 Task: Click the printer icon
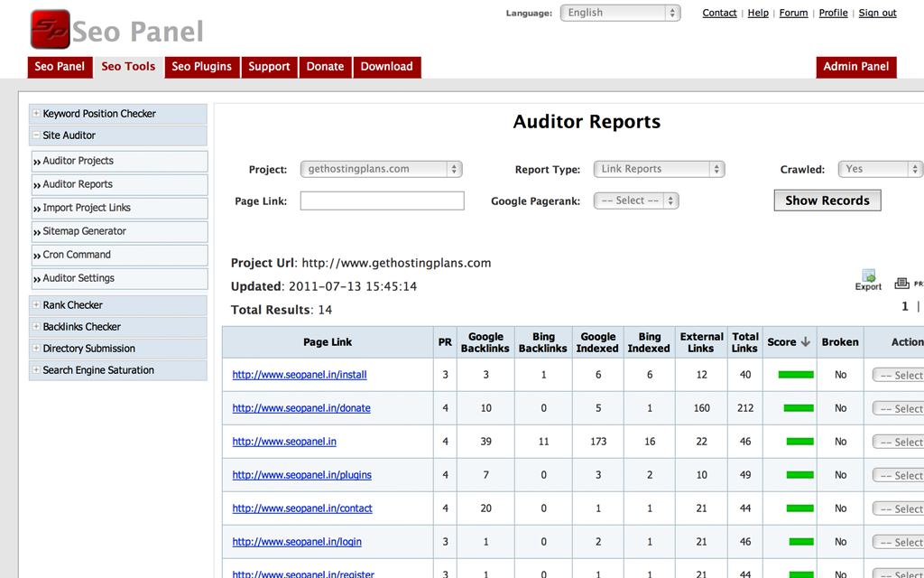pos(901,283)
